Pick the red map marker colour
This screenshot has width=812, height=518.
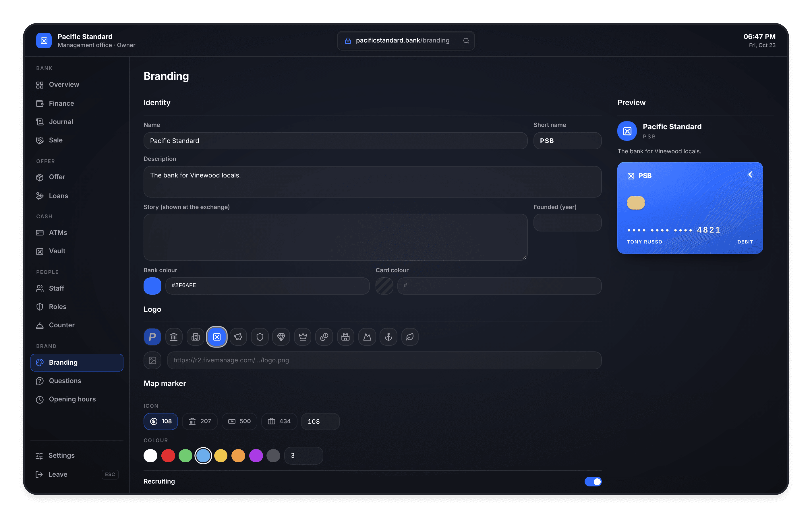point(168,456)
